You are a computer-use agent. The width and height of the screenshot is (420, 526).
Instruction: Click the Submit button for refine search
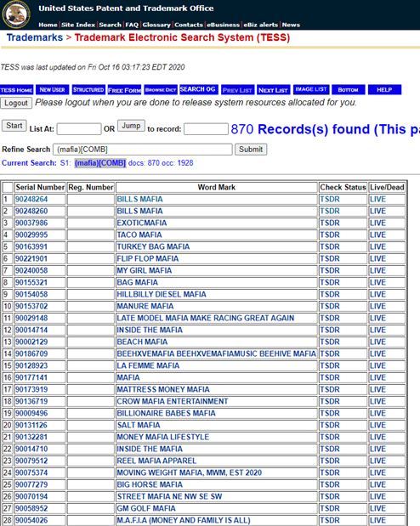[251, 150]
